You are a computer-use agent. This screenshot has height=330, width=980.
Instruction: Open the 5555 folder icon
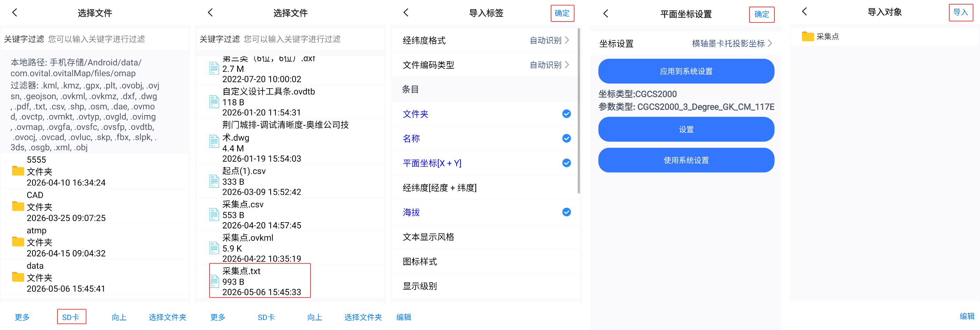pyautogui.click(x=18, y=171)
